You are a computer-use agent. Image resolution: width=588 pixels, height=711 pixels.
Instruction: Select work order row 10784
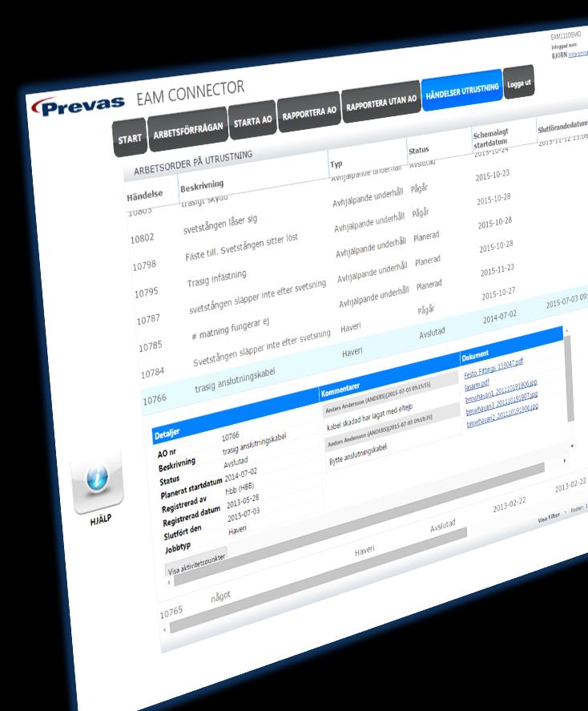click(x=153, y=374)
